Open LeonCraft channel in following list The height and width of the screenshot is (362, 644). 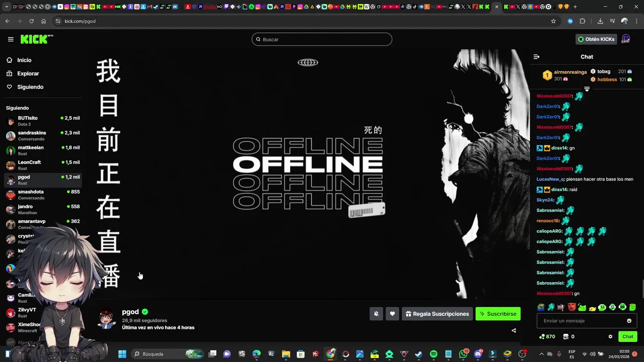pyautogui.click(x=43, y=165)
